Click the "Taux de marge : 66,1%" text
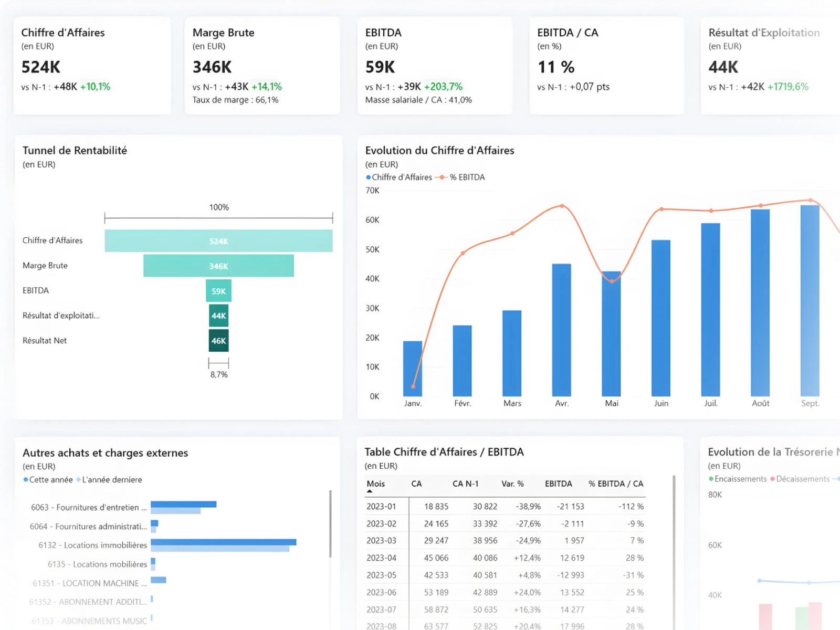This screenshot has width=840, height=630. [236, 100]
